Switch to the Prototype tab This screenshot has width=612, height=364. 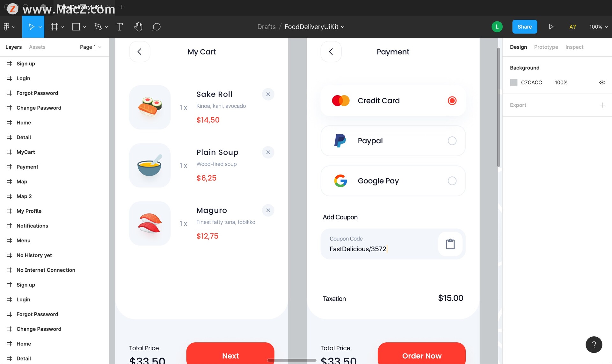(x=546, y=47)
